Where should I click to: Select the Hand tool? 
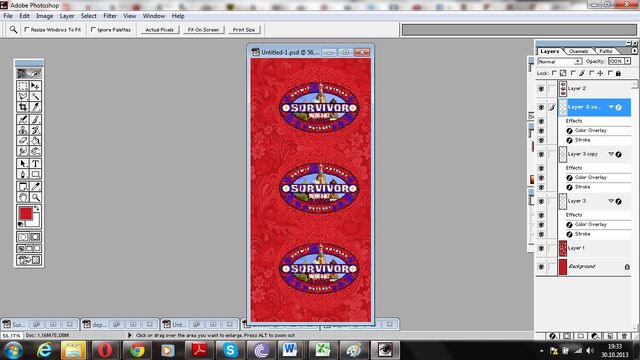[x=23, y=197]
